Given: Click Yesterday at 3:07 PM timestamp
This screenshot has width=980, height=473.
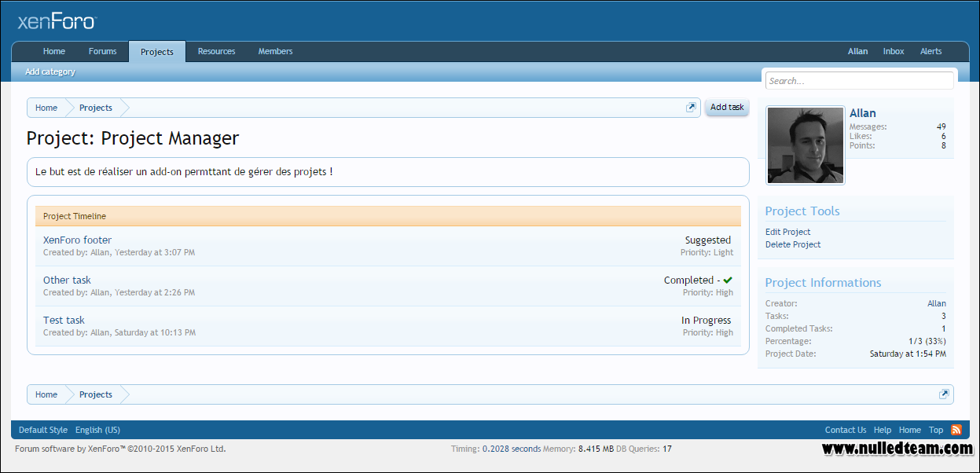Looking at the screenshot, I should point(155,253).
